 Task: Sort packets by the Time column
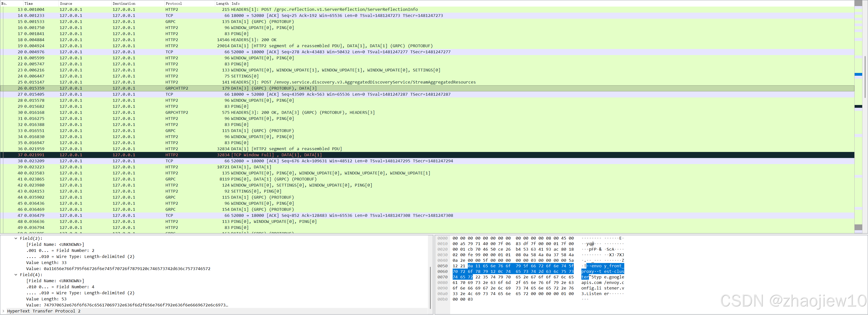(29, 3)
